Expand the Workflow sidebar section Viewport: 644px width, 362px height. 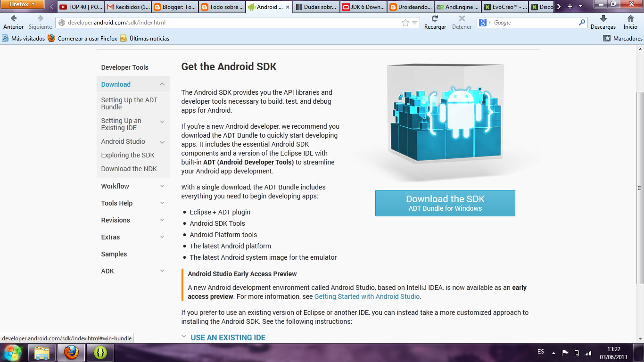tap(162, 186)
